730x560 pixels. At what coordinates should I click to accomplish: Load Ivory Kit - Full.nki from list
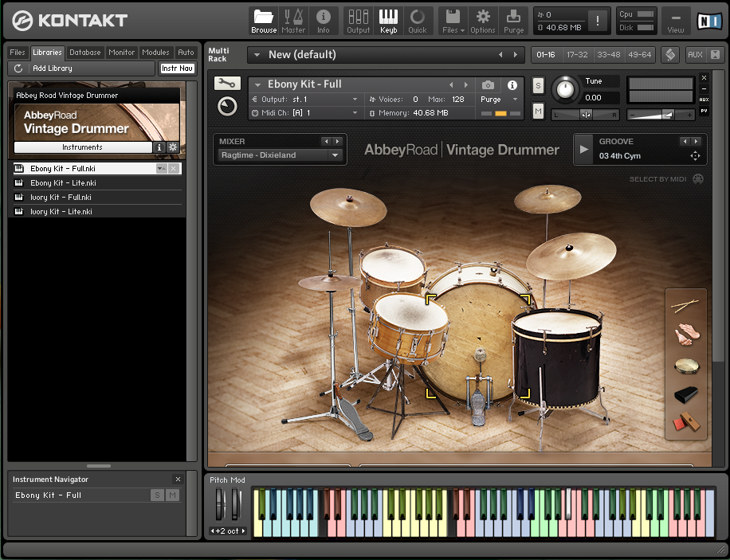click(96, 198)
